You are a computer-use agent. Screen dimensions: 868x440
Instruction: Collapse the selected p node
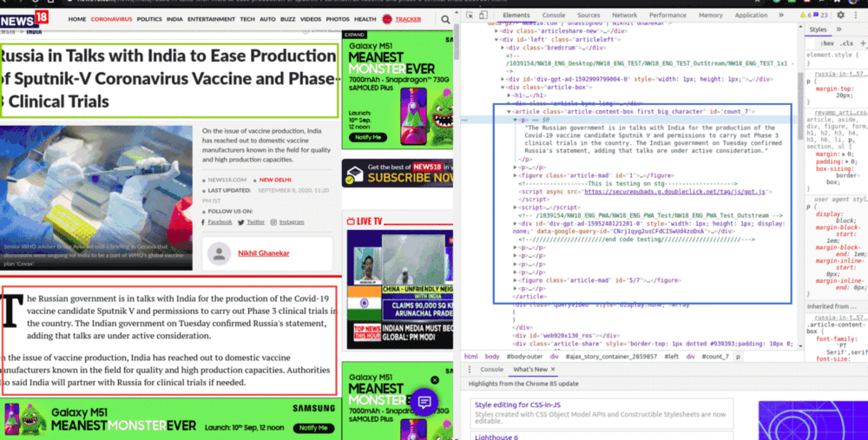click(x=515, y=120)
